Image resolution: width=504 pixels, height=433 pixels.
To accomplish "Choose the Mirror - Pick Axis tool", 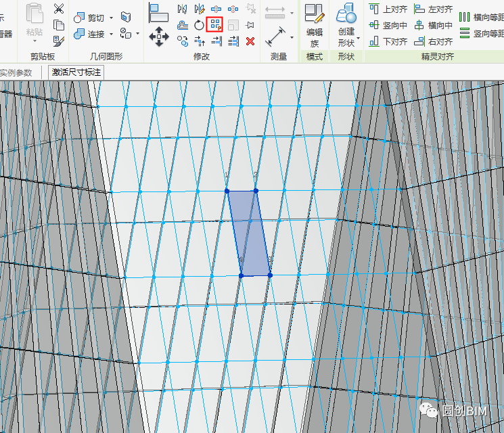I will [x=182, y=9].
